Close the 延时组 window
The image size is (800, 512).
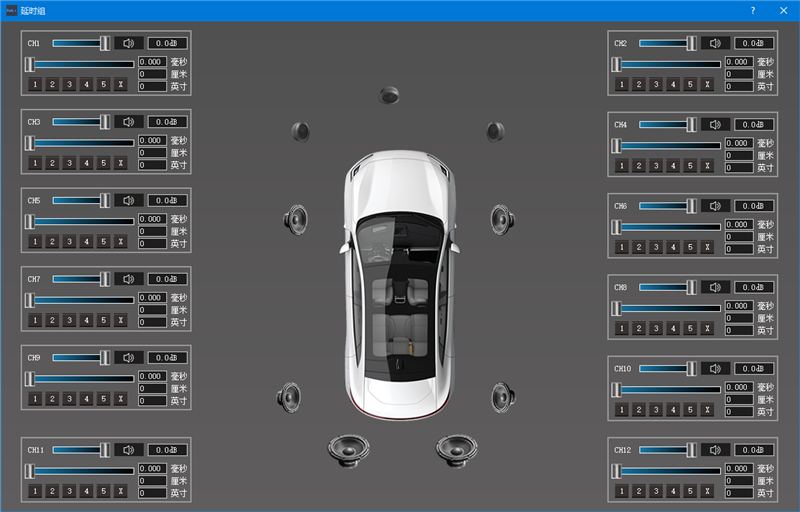click(784, 11)
